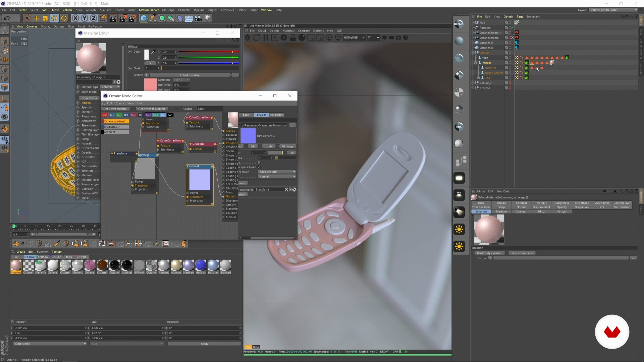
Task: Toggle Live Viewer lock resolution icon
Action: [x=293, y=38]
